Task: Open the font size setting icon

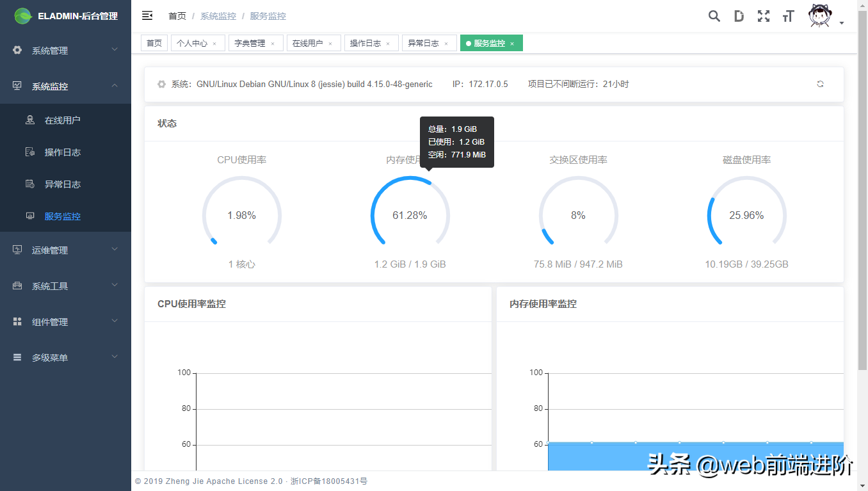Action: click(788, 16)
